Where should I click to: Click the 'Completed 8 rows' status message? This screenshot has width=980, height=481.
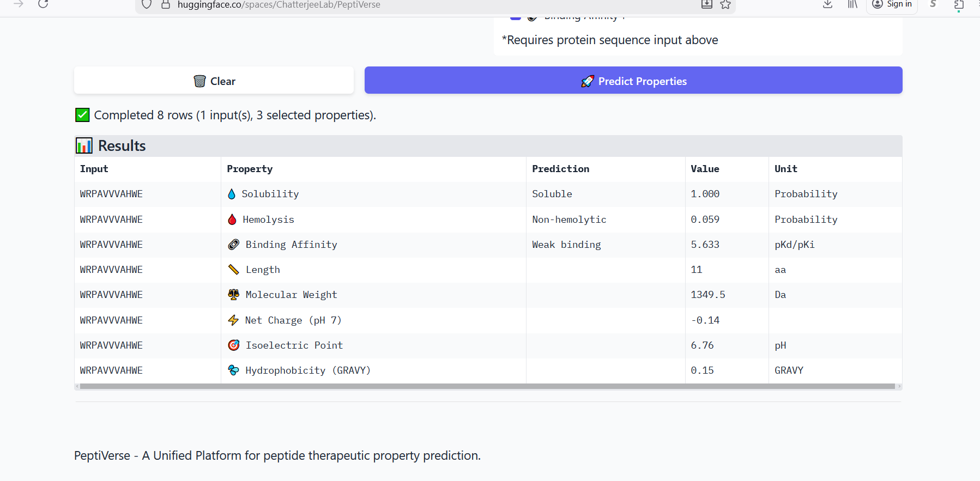[x=235, y=115]
